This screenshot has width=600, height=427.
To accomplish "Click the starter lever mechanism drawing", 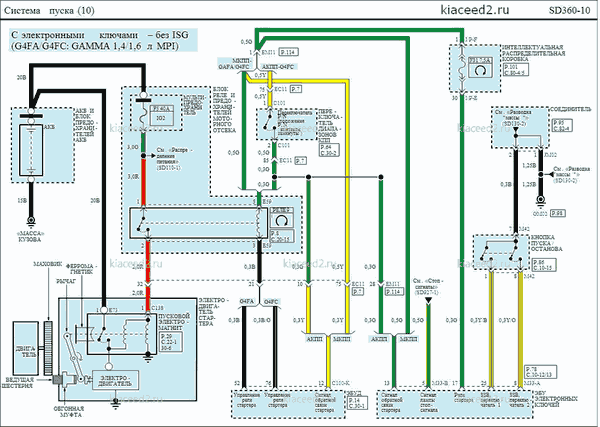I will click(75, 357).
